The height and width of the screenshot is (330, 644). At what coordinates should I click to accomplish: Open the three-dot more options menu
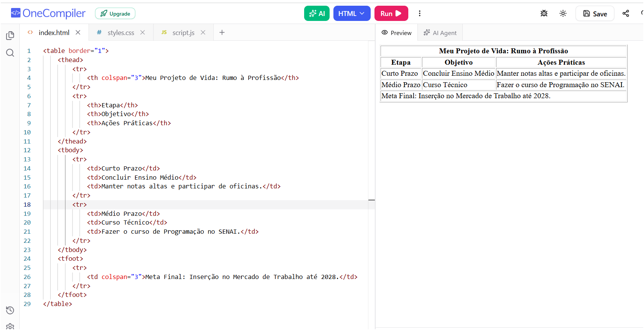[420, 13]
